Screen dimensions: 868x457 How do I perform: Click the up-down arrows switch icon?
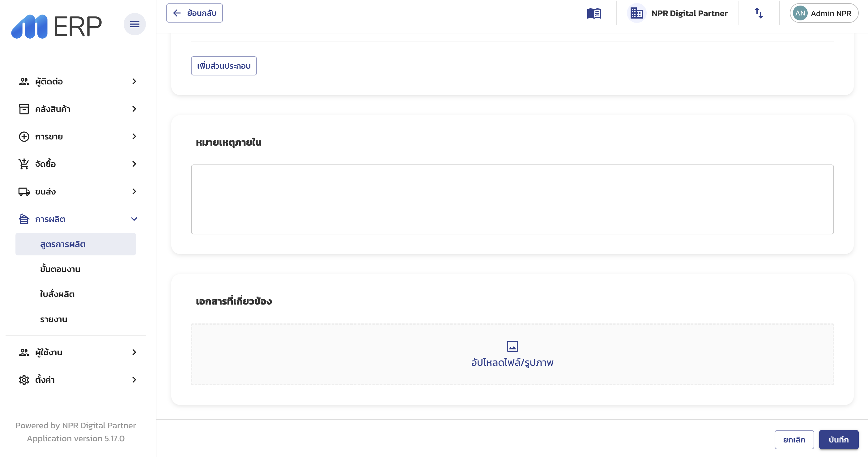[759, 14]
